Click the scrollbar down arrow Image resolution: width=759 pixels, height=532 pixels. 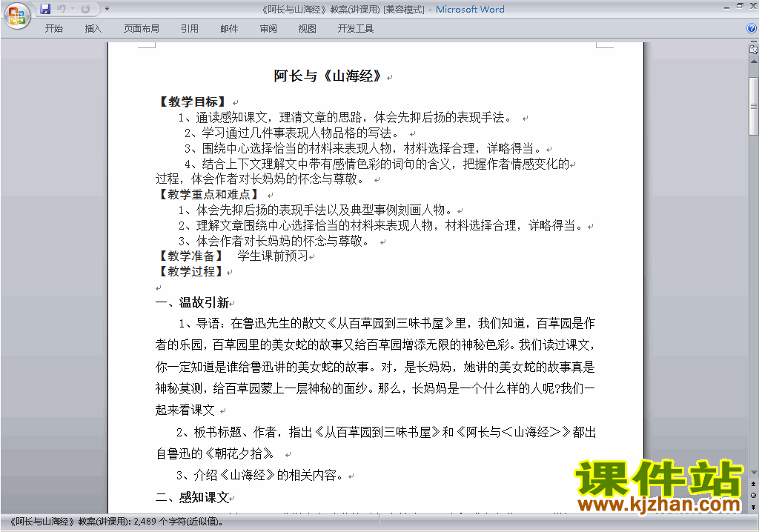coord(754,473)
